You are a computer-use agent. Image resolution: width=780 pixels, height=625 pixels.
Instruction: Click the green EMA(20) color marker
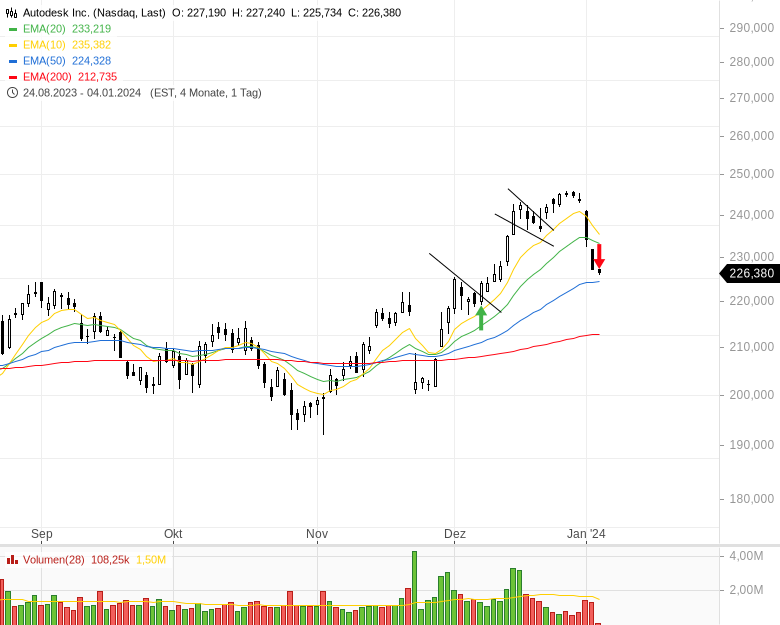point(13,29)
